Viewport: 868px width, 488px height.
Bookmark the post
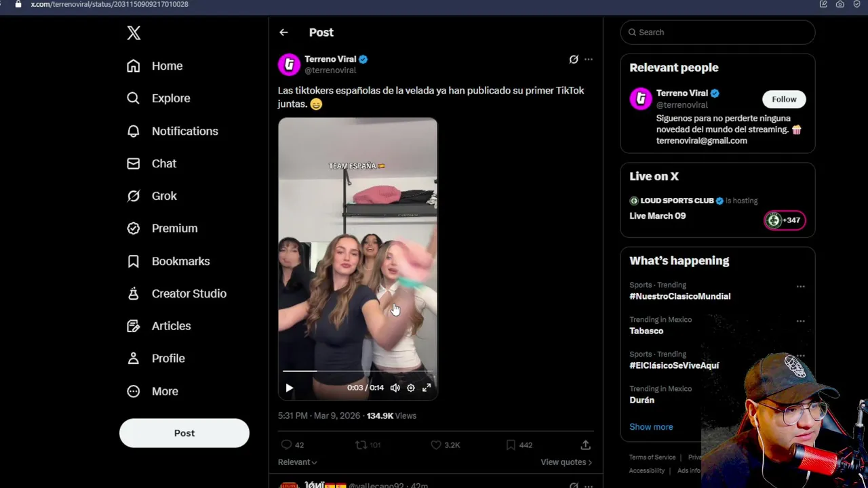[511, 445]
